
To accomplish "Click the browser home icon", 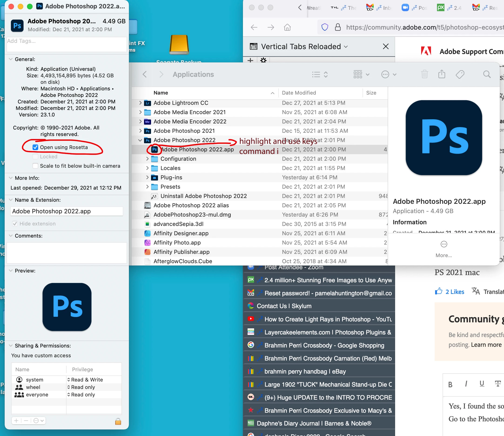I will [287, 27].
